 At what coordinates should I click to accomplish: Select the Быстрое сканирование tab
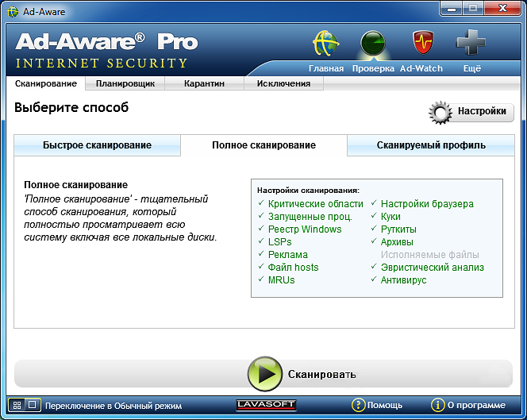[97, 145]
